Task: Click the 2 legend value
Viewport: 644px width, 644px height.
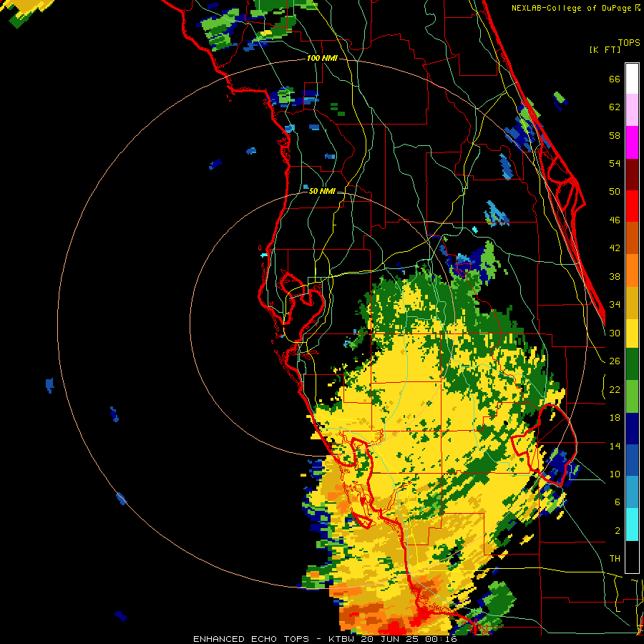Action: tap(618, 531)
